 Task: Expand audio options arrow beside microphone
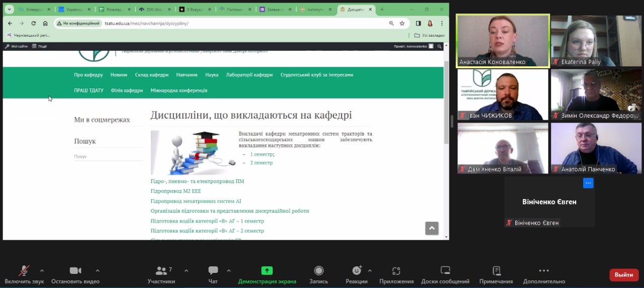(x=42, y=270)
